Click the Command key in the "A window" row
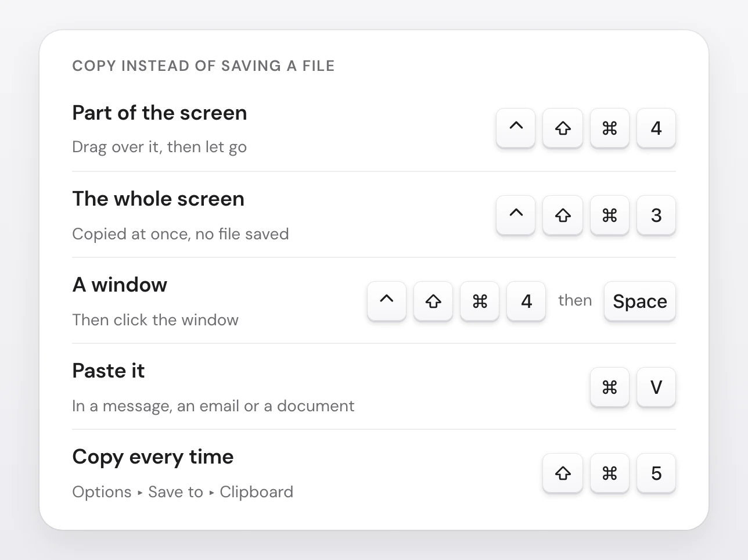The width and height of the screenshot is (748, 560). click(480, 301)
